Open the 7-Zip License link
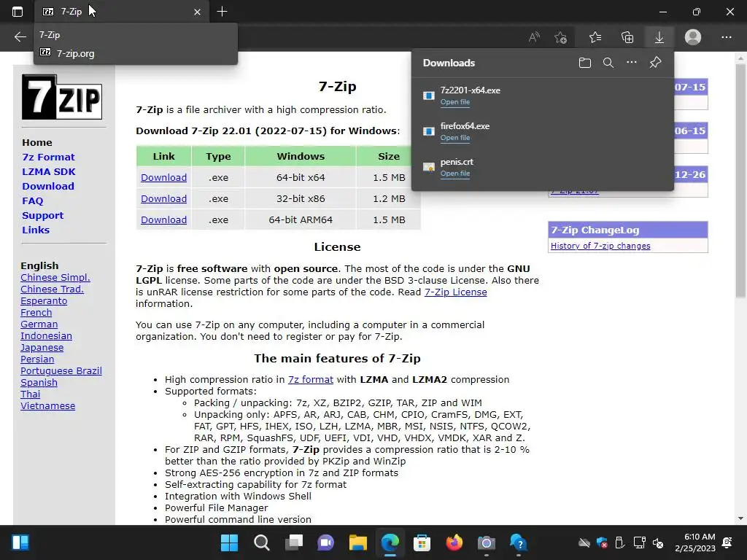Viewport: 747px width, 560px height. point(455,292)
